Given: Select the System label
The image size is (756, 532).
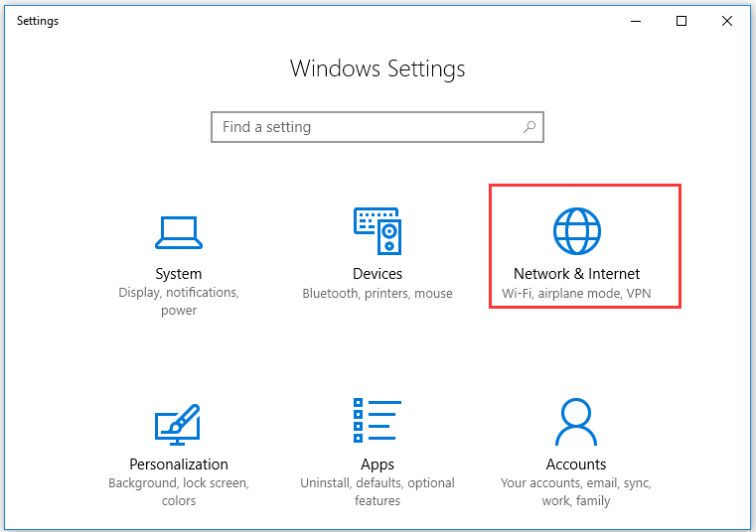Looking at the screenshot, I should click(179, 274).
